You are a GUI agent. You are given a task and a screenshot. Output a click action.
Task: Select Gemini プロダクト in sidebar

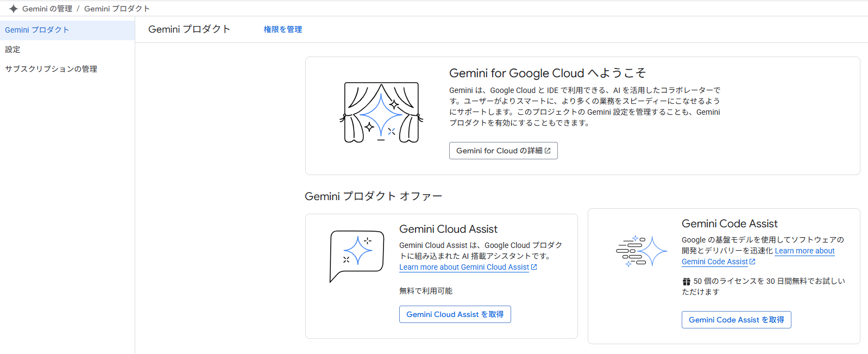tap(67, 30)
